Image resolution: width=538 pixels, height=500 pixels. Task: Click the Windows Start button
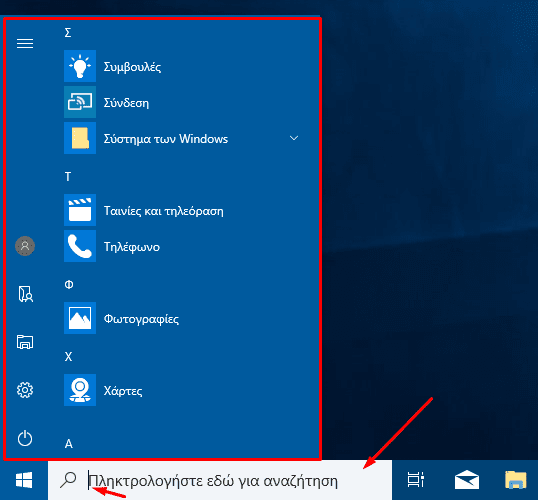click(x=24, y=480)
